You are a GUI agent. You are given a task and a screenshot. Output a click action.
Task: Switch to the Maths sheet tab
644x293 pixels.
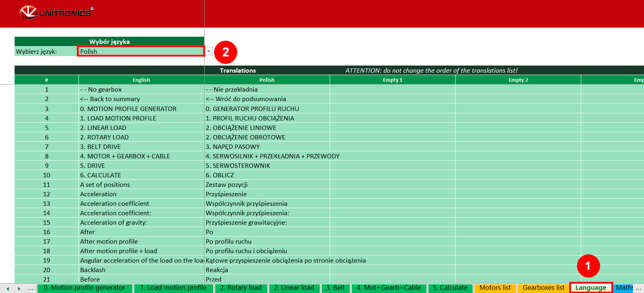[624, 288]
